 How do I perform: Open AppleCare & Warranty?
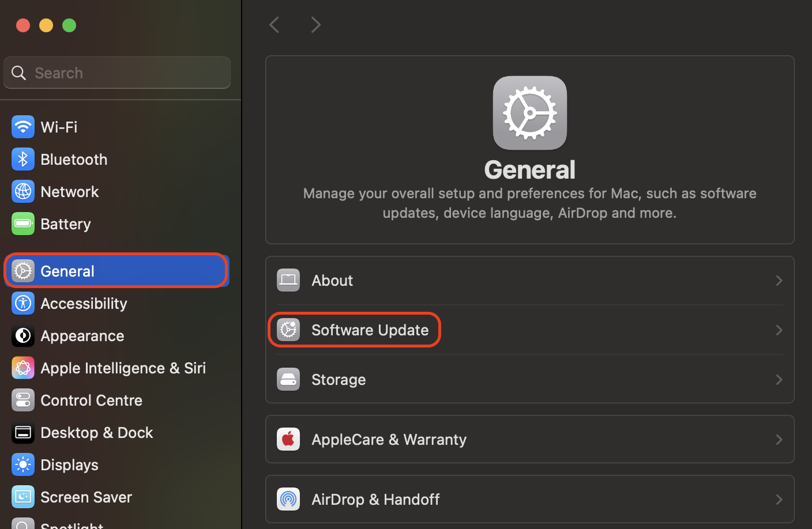point(389,439)
